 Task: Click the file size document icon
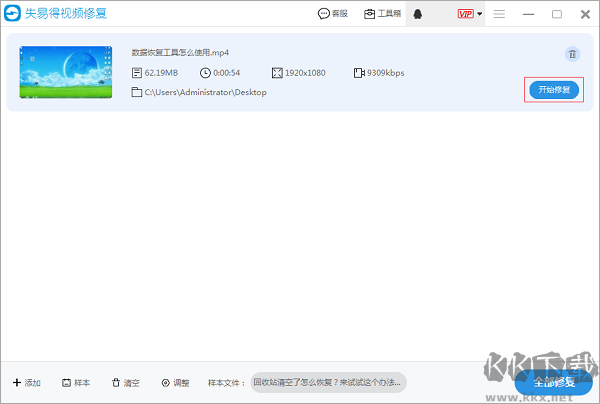(137, 73)
